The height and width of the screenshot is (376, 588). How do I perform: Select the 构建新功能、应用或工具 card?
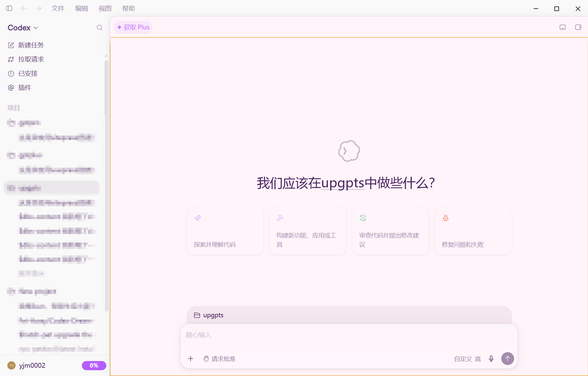click(308, 231)
